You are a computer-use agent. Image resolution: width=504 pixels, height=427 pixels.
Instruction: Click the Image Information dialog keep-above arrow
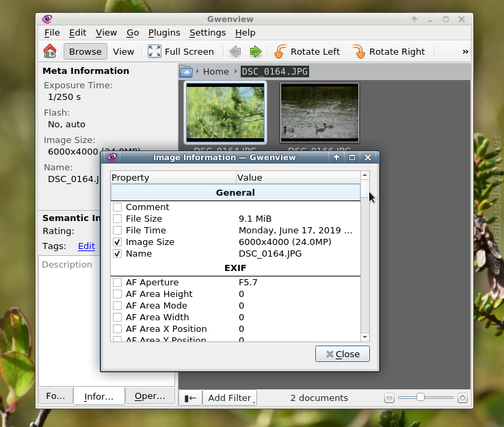coord(336,157)
